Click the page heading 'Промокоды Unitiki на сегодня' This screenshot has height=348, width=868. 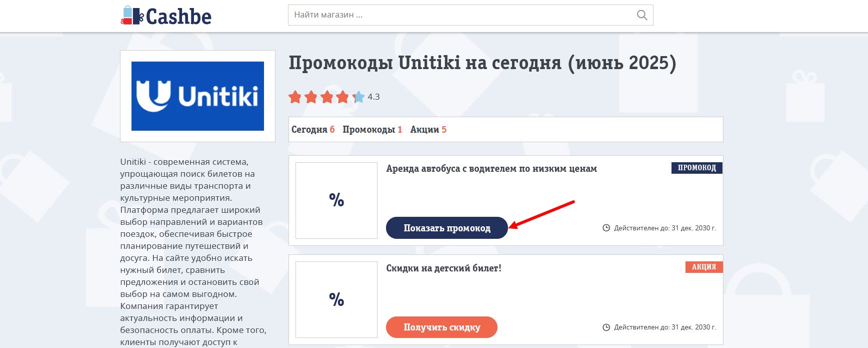pyautogui.click(x=482, y=63)
